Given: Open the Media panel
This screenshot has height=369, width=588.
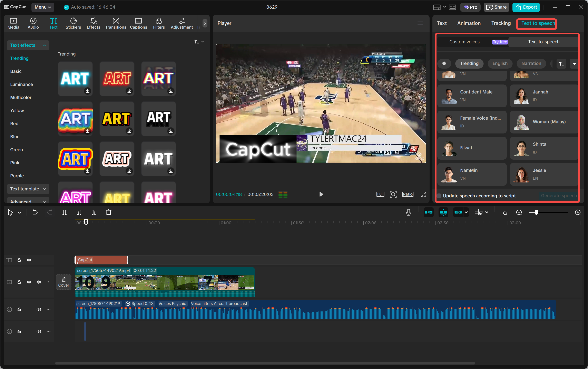Looking at the screenshot, I should point(13,23).
